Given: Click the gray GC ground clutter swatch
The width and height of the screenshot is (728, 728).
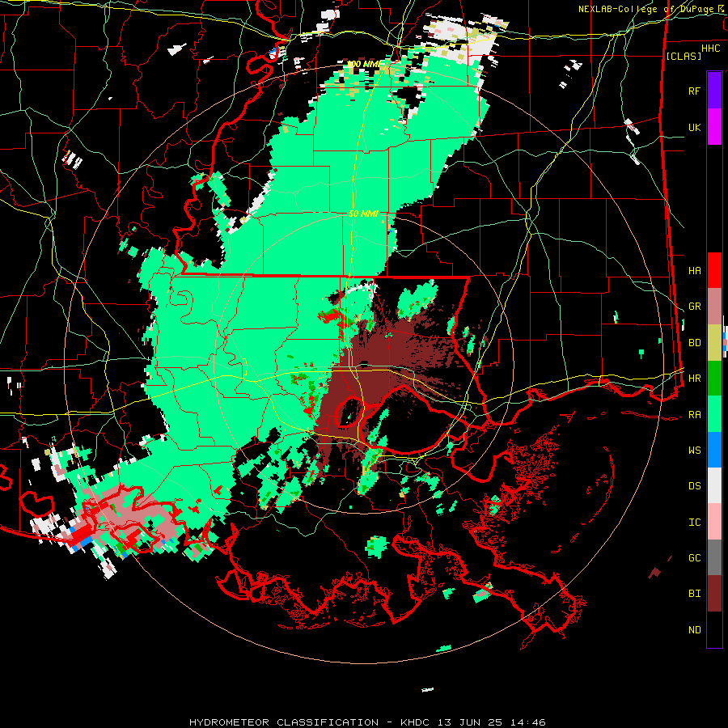Looking at the screenshot, I should click(714, 557).
